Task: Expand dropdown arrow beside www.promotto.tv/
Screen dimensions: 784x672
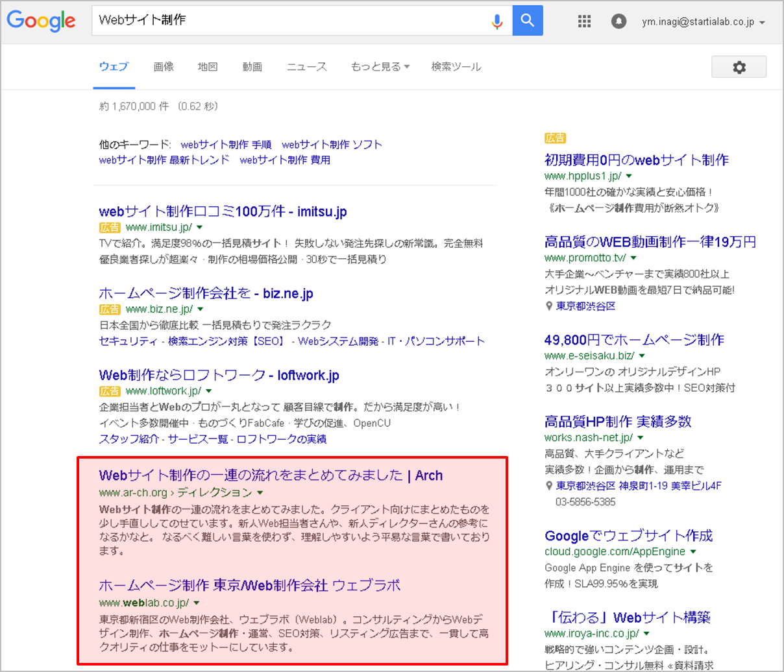Action: click(633, 258)
